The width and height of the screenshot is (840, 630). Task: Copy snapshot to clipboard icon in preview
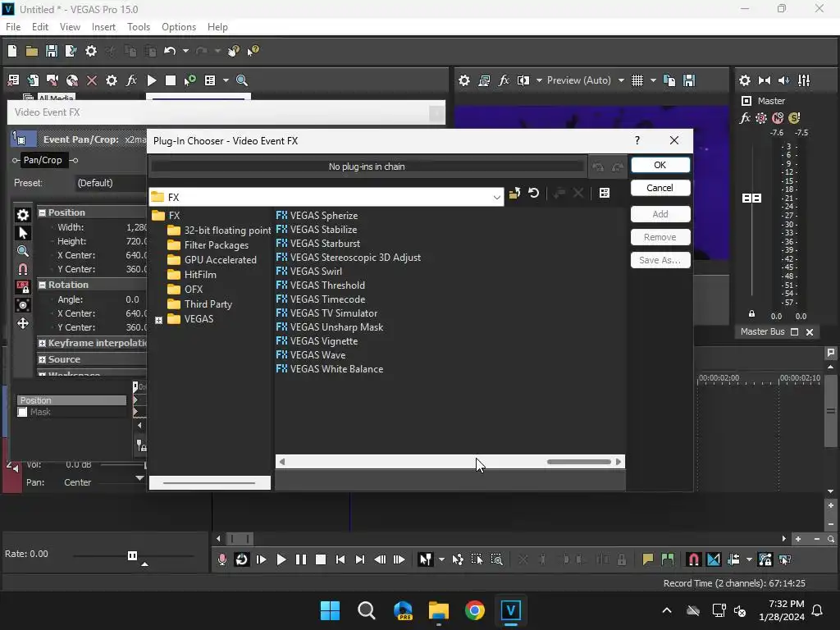pyautogui.click(x=669, y=80)
